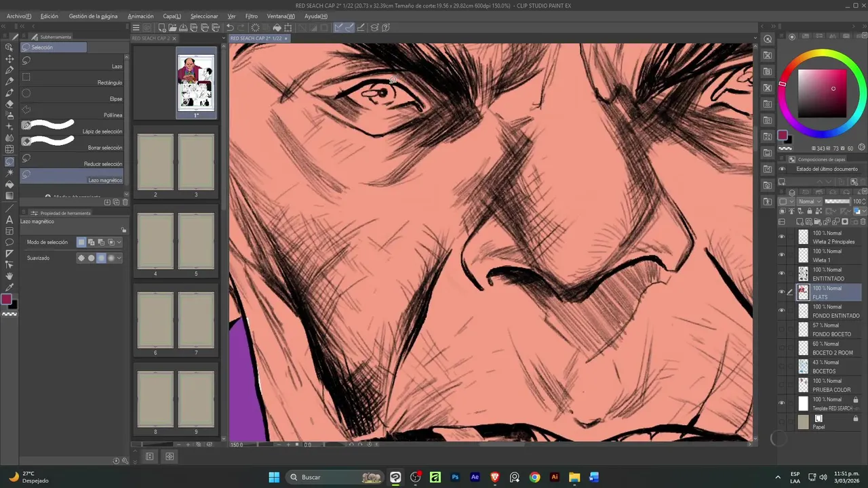Image resolution: width=868 pixels, height=488 pixels.
Task: Expand the Modo de selección options arrow
Action: click(119, 242)
